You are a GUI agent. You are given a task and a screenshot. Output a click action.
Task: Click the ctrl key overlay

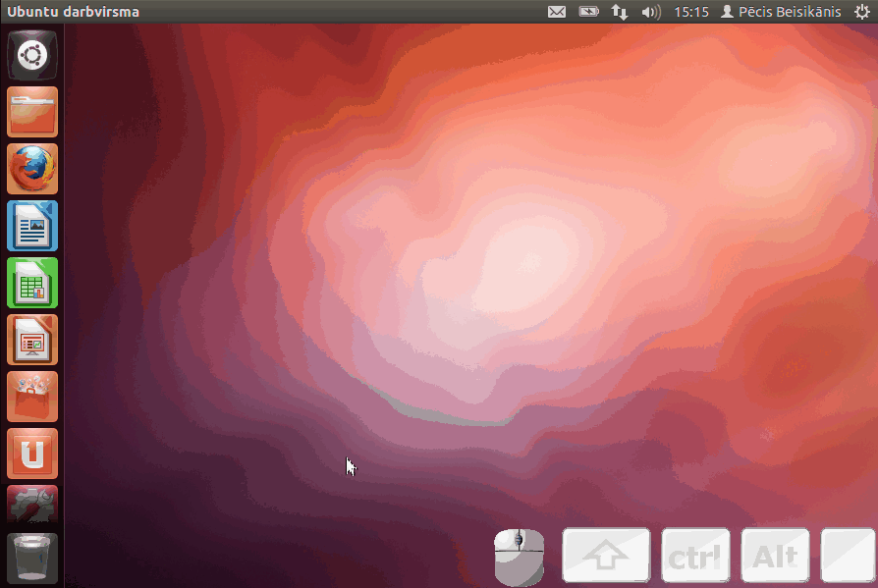pyautogui.click(x=695, y=556)
